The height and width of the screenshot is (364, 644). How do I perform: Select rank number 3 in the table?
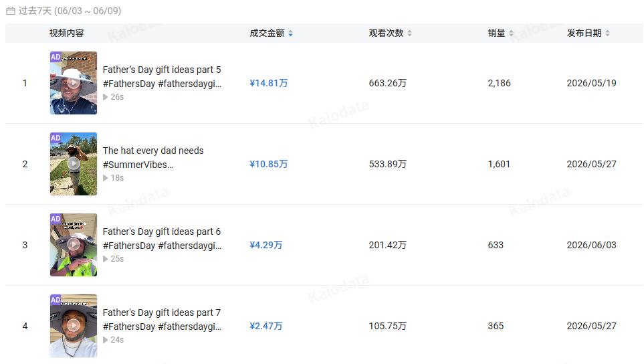pyautogui.click(x=25, y=245)
